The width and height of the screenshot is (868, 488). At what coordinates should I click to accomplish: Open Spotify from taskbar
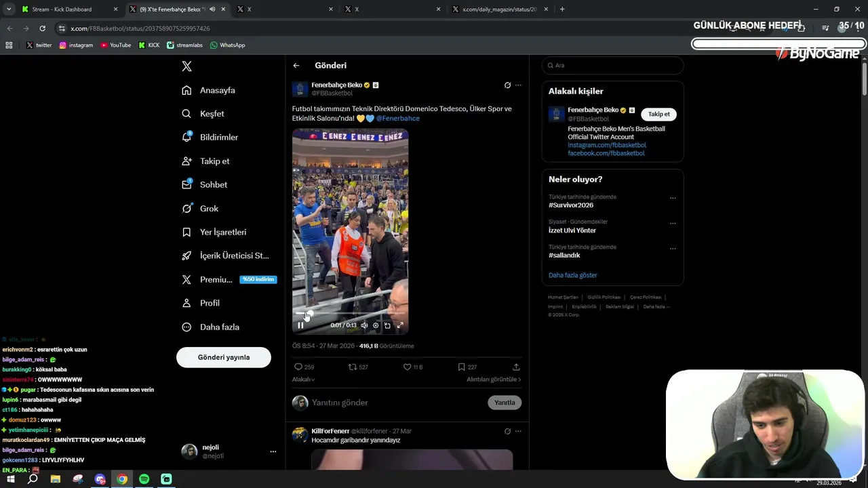point(144,479)
